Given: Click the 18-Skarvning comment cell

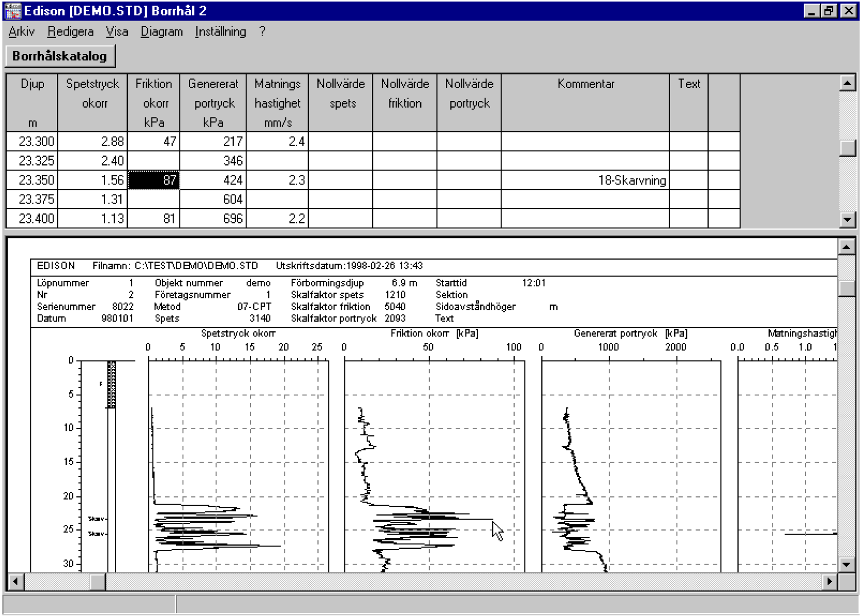Looking at the screenshot, I should (x=585, y=180).
